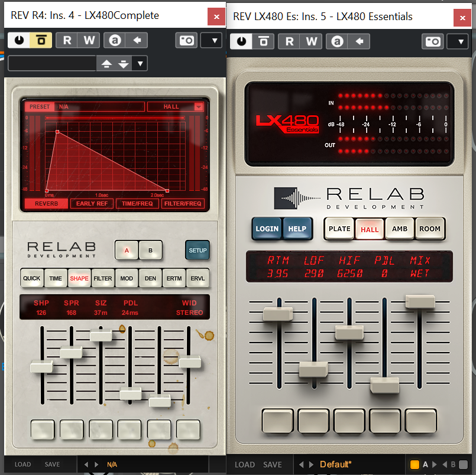Click the left arrow icon in LX480 Essentials header
The image size is (476, 475).
(359, 41)
